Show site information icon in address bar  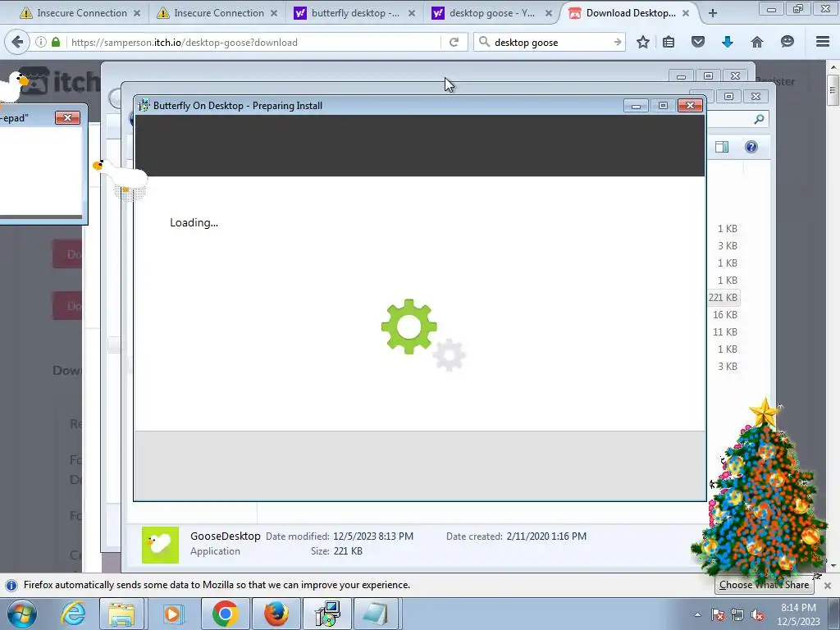click(x=41, y=42)
